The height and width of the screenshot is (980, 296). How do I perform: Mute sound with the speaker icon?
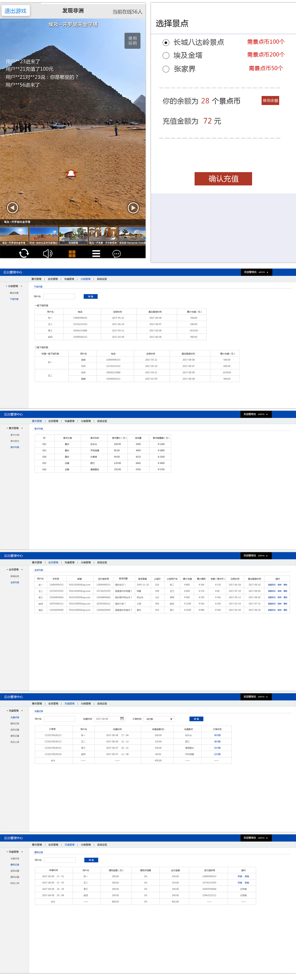coord(48,253)
